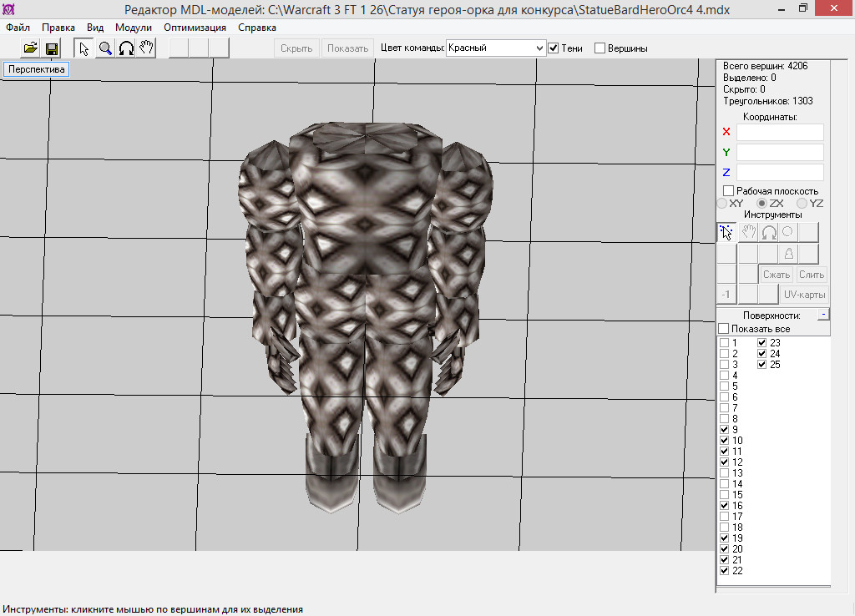Click the Показать button

[x=348, y=48]
